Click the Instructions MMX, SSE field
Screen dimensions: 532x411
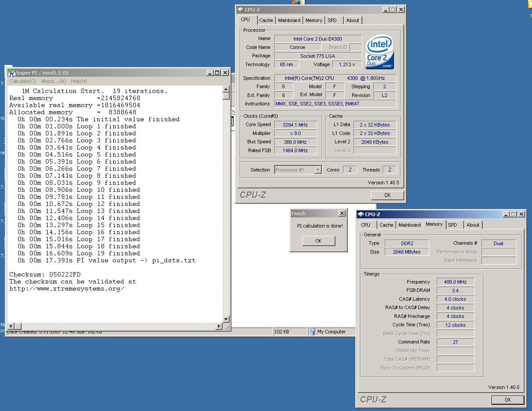tap(335, 104)
